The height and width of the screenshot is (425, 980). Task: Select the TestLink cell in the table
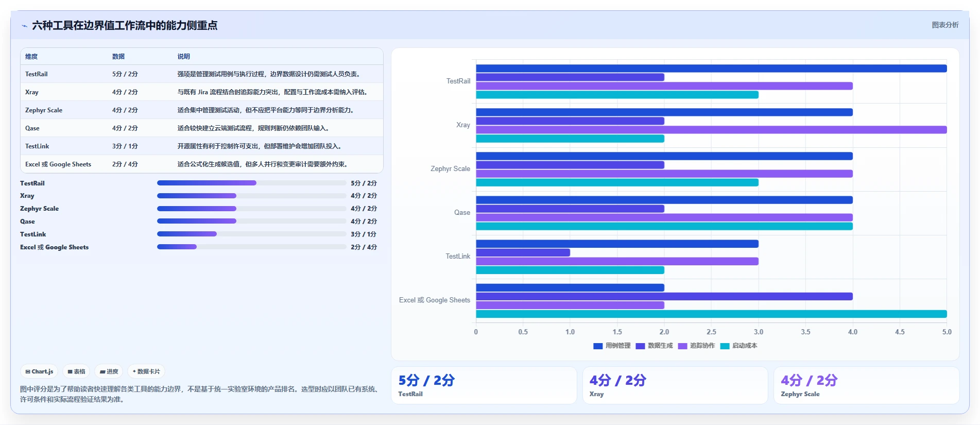[x=37, y=146]
